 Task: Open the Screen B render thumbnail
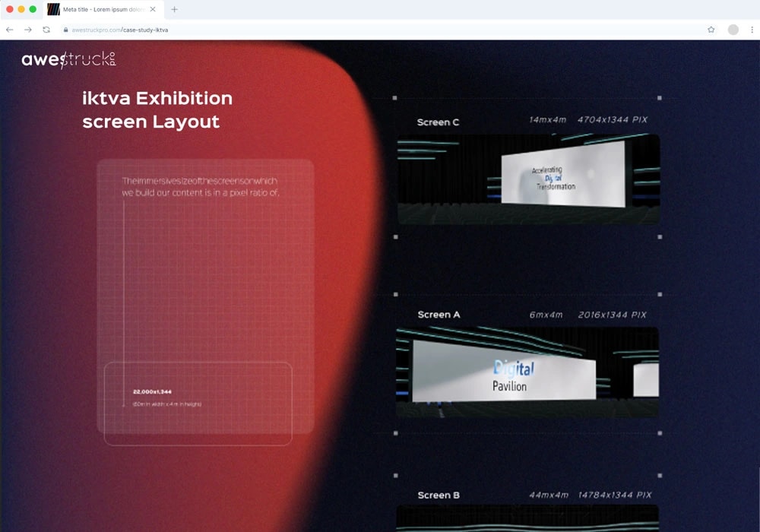point(527,518)
